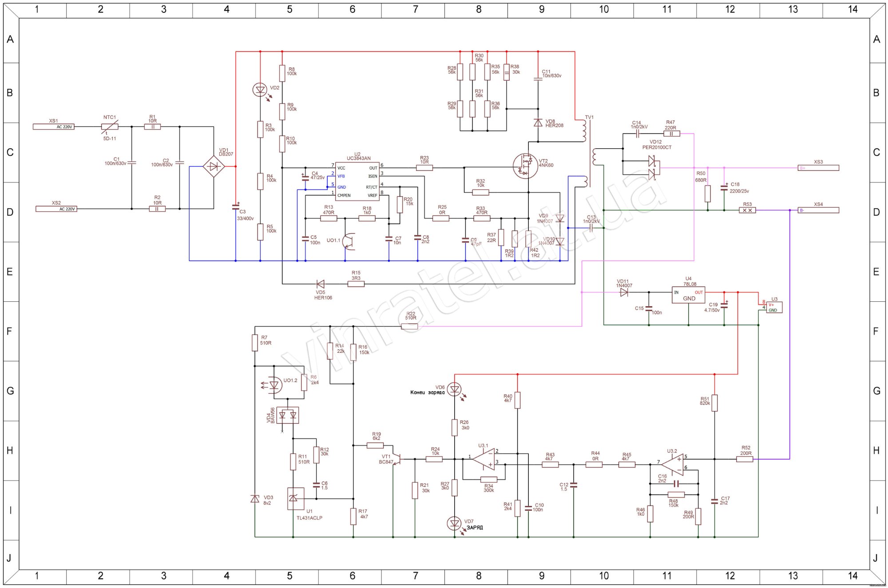Click the DB207 bridge rectifier VD1 symbol
Screen dimensions: 888x588
[214, 166]
